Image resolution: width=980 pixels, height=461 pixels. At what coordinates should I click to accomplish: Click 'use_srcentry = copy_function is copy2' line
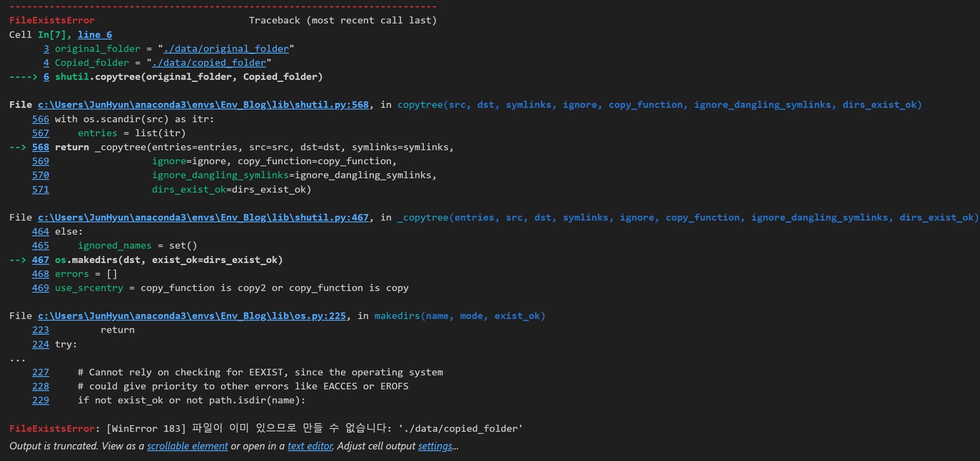tap(232, 288)
